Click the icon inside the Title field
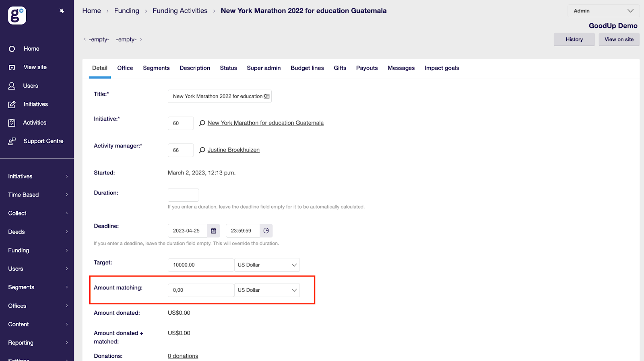Image resolution: width=644 pixels, height=361 pixels. (x=266, y=96)
